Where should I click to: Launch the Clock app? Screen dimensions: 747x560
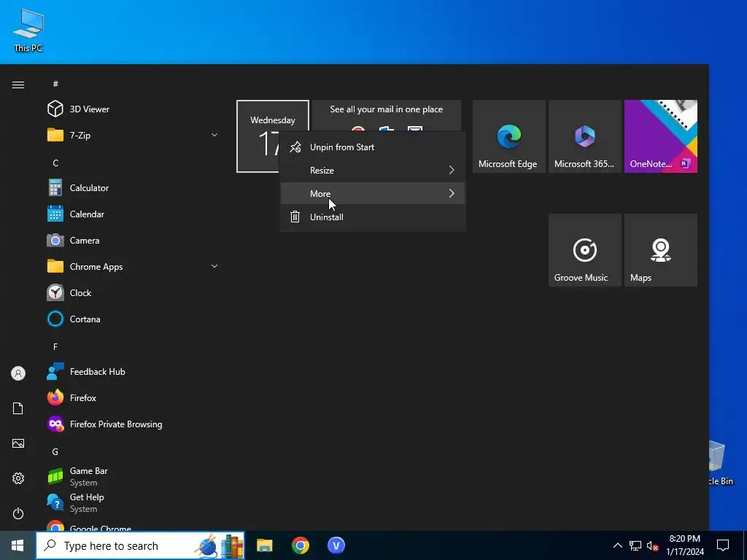[133, 292]
